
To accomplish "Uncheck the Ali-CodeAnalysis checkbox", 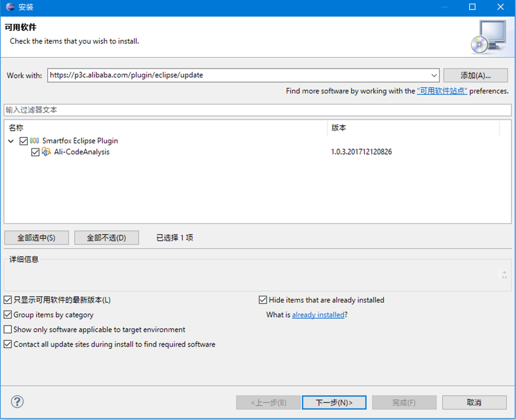I will (35, 152).
